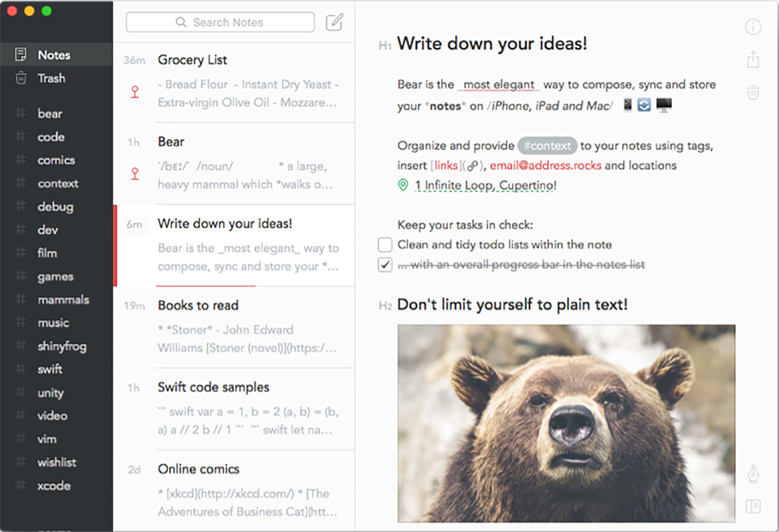Click the trash icon in editor
This screenshot has height=532, width=779.
coord(753,92)
